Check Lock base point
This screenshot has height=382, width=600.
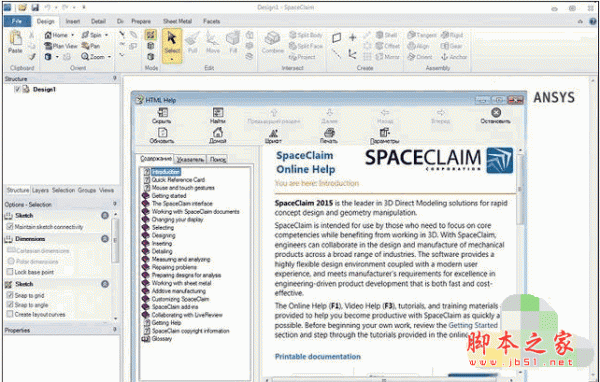10,272
